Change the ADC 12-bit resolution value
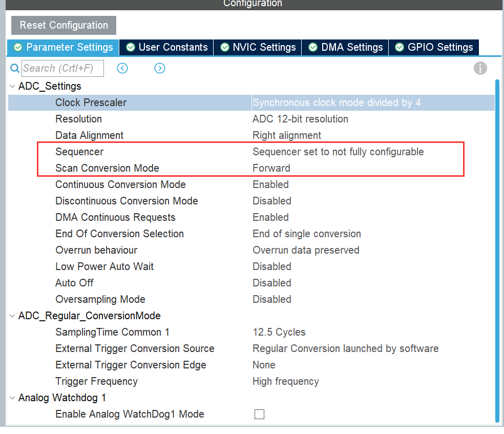 click(300, 119)
